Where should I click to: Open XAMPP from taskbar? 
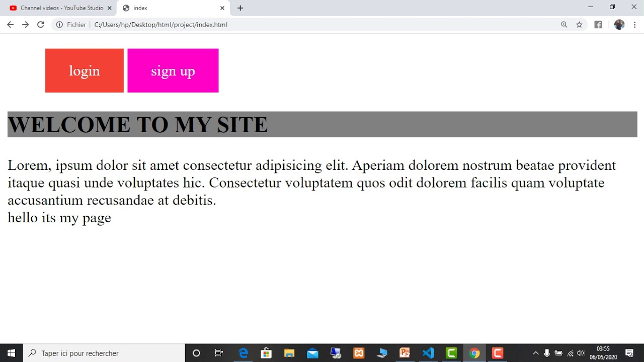click(359, 353)
